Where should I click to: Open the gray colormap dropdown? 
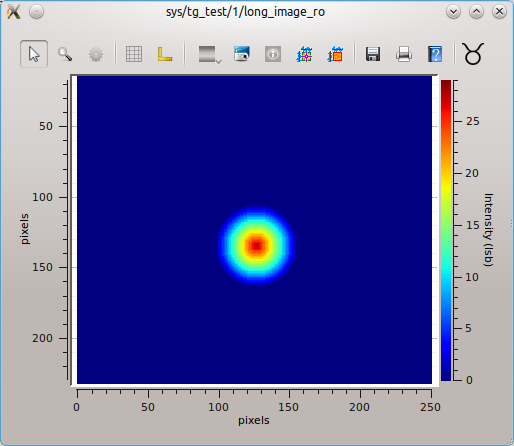coord(210,54)
